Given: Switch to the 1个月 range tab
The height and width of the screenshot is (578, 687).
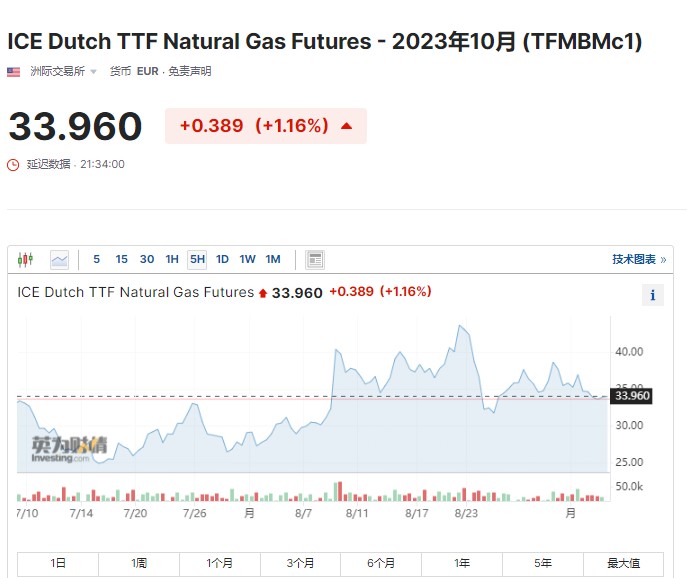Looking at the screenshot, I should 220,563.
